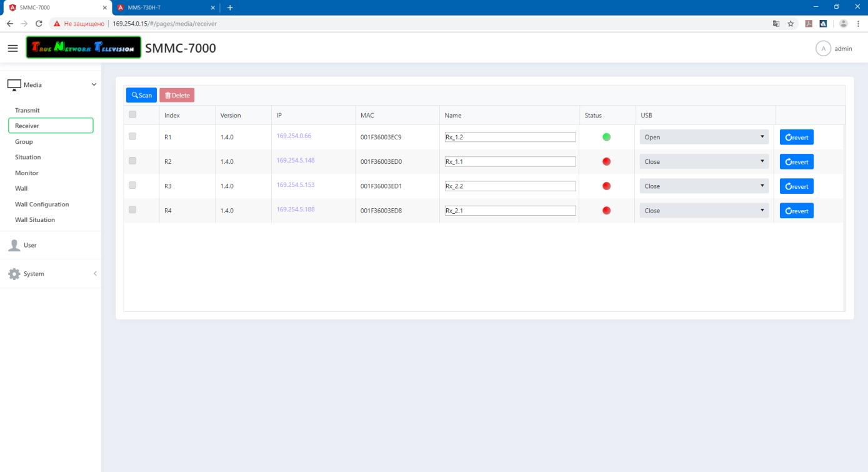Click the True Network Television logo
Image resolution: width=868 pixels, height=472 pixels.
84,49
